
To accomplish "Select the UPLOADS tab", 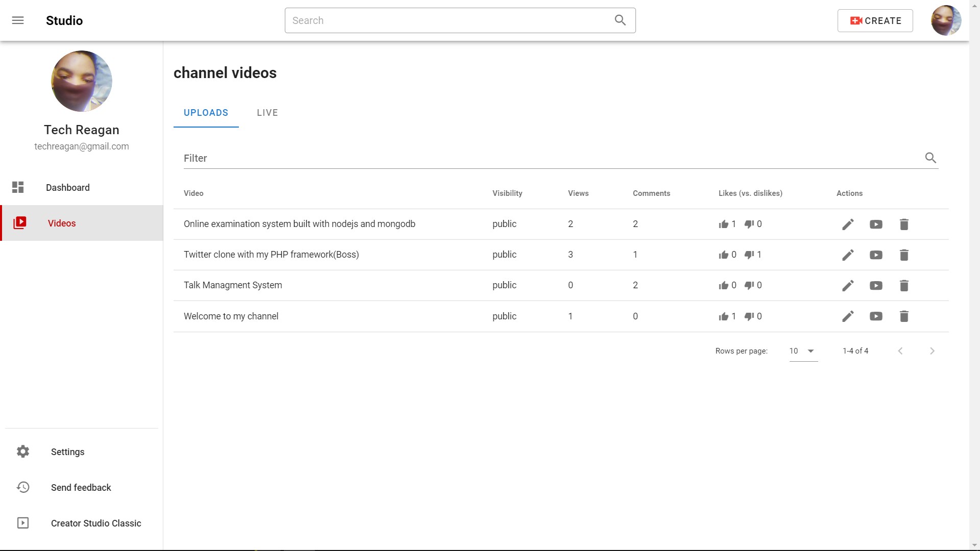I will click(x=206, y=113).
